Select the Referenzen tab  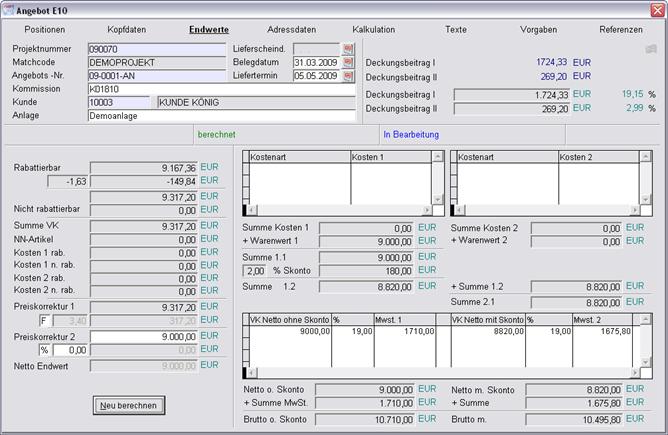[x=620, y=30]
